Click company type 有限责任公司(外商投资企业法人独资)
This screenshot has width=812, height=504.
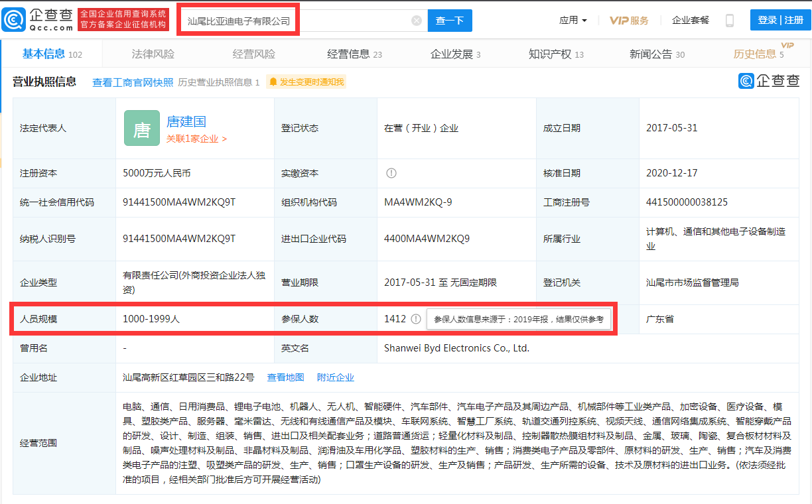pos(194,282)
